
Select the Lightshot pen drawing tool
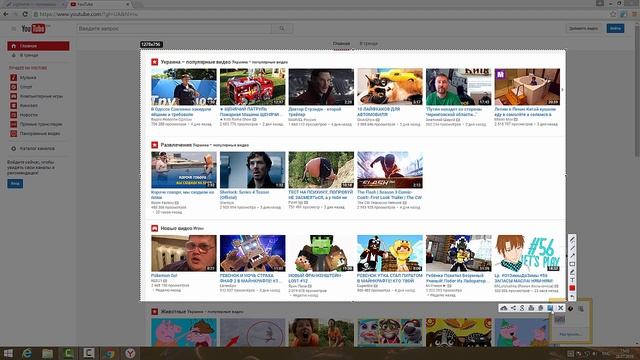(572, 240)
